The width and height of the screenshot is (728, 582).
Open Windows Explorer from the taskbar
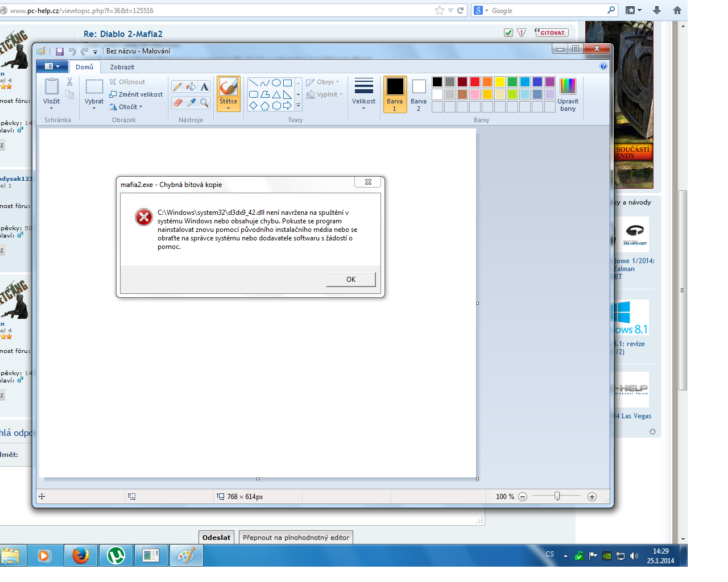(10, 555)
